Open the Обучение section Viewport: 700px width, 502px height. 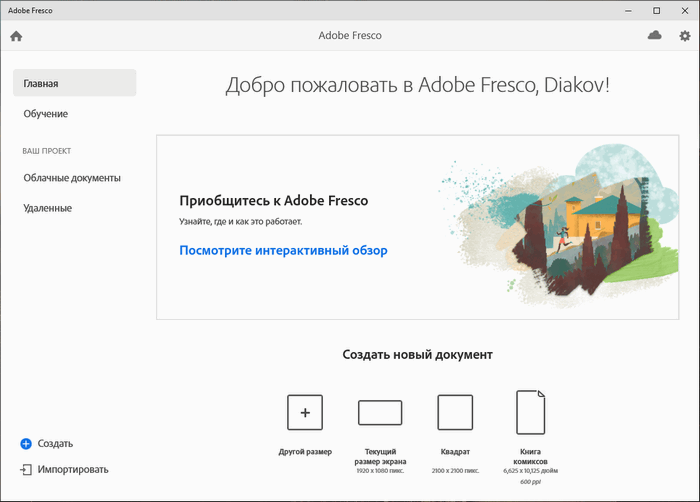[x=46, y=114]
